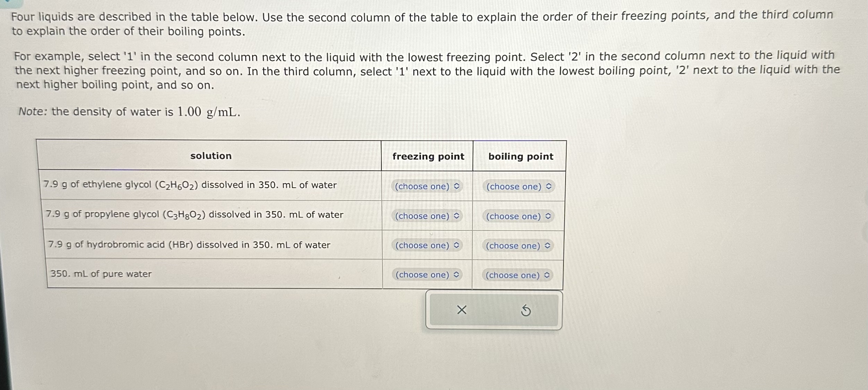Click the solution column header cell
Image resolution: width=868 pixels, height=390 pixels.
pos(210,156)
